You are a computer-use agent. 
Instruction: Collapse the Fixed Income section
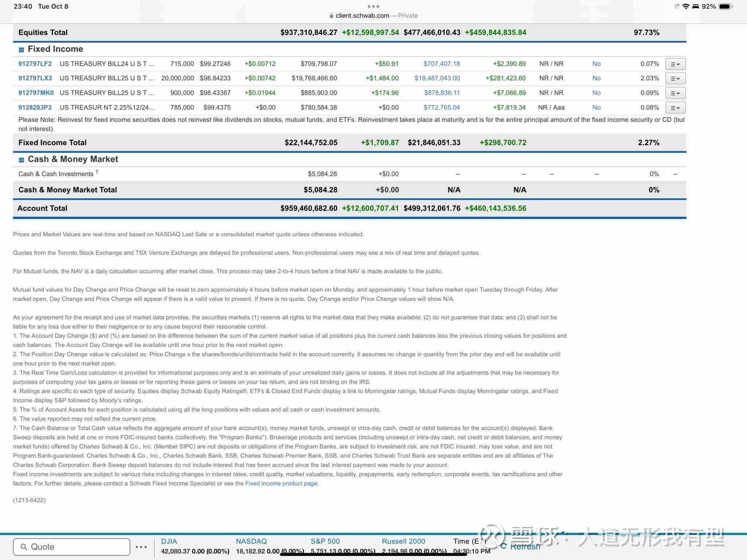pyautogui.click(x=21, y=50)
